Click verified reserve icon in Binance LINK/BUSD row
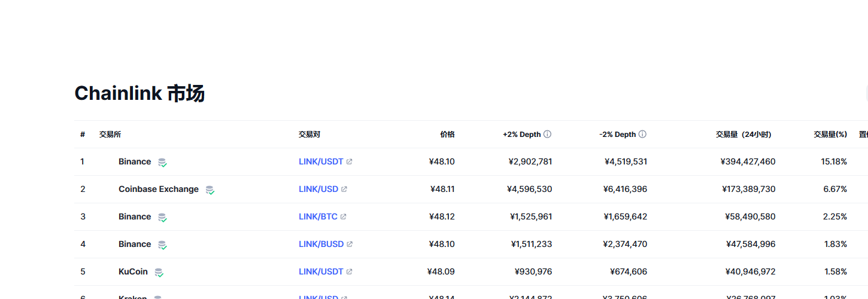868x299 pixels. coord(162,245)
